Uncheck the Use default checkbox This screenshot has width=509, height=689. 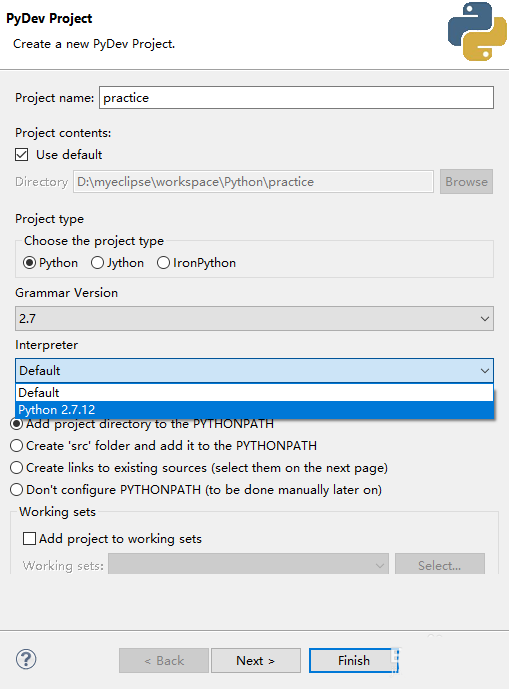click(22, 155)
